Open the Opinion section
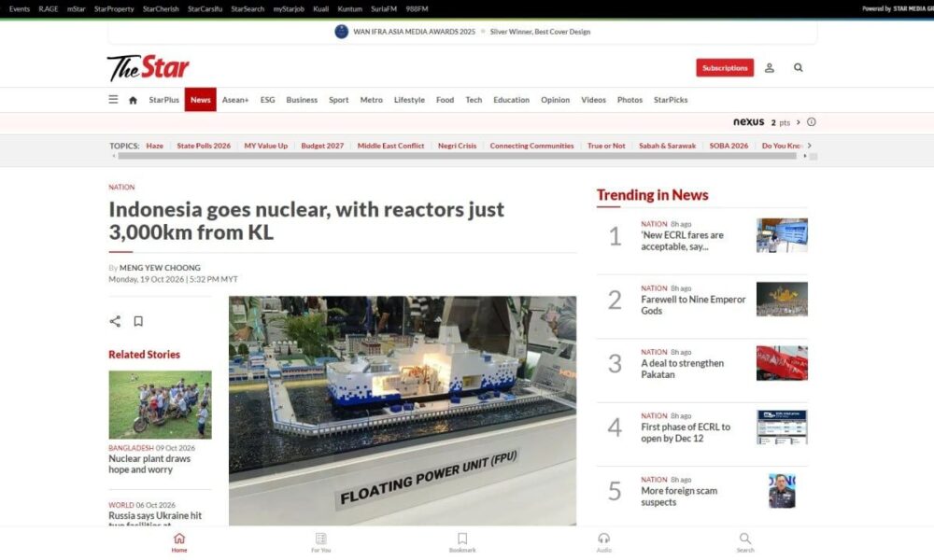Screen dimensions: 934x560 coord(555,100)
